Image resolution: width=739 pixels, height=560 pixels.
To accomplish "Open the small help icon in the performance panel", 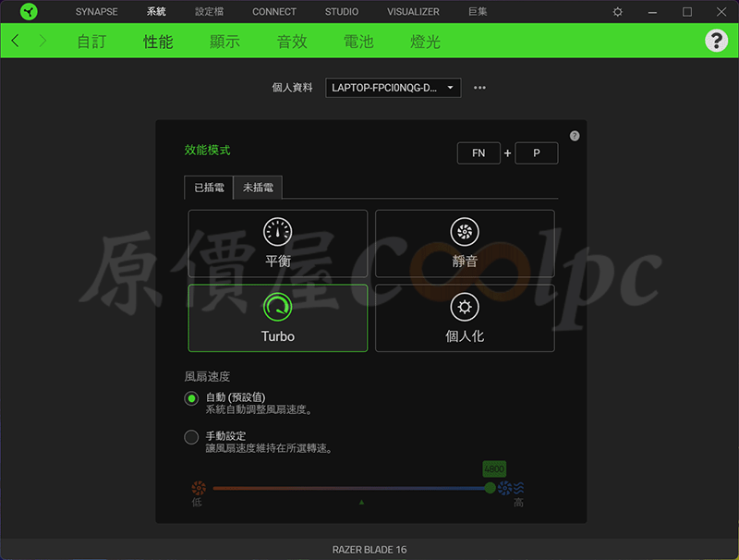I will point(575,136).
